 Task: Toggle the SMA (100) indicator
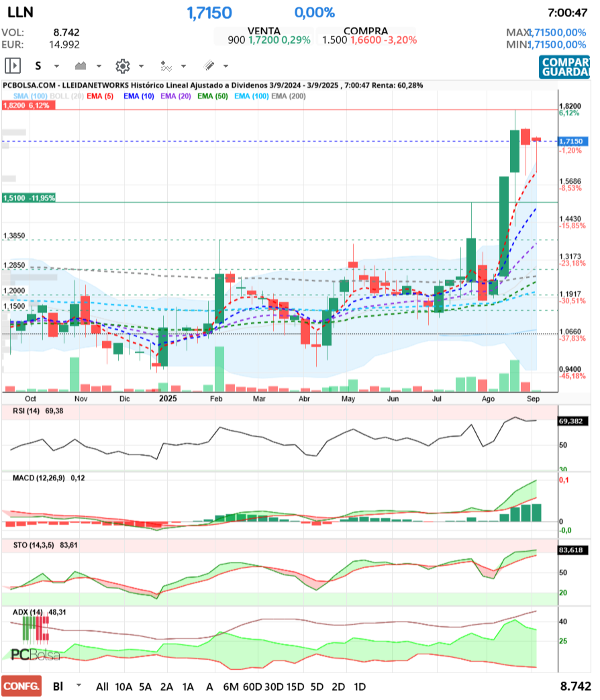[x=30, y=96]
